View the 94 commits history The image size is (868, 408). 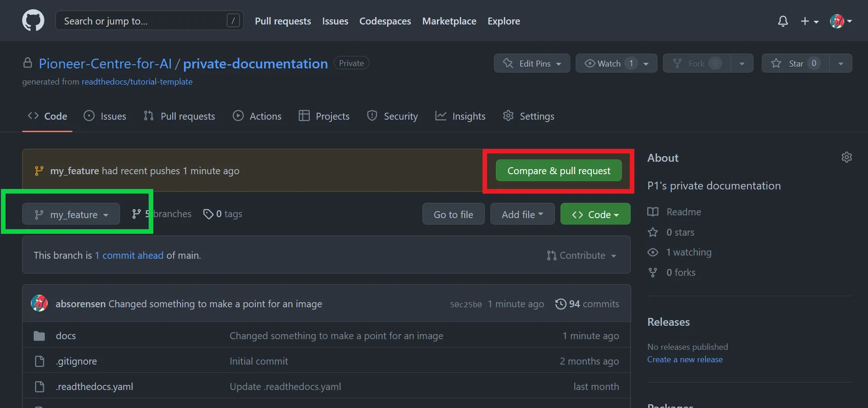click(587, 304)
